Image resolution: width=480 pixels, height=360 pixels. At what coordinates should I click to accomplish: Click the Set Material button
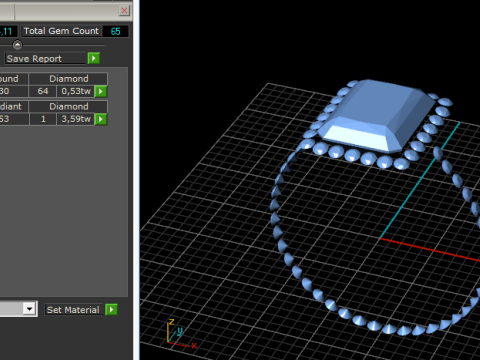(x=74, y=310)
